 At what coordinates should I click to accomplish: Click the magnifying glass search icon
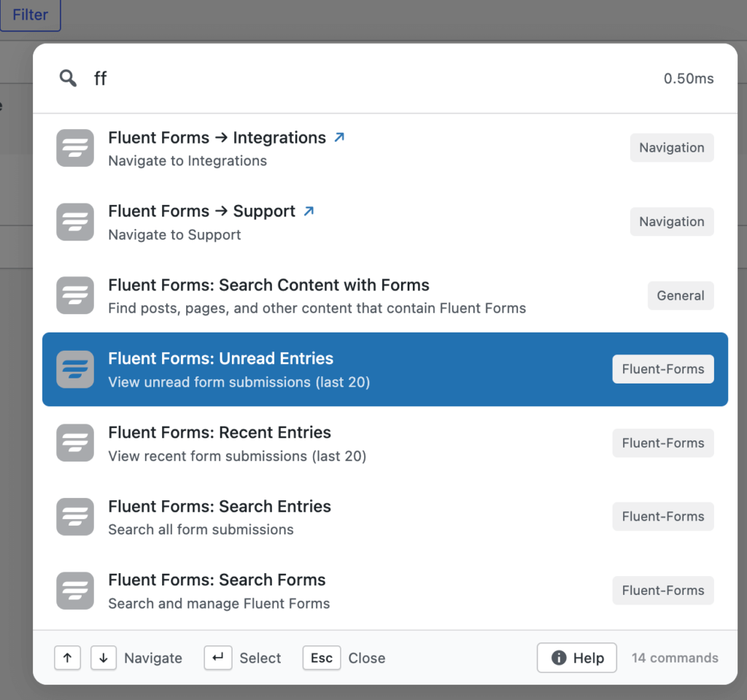(68, 79)
